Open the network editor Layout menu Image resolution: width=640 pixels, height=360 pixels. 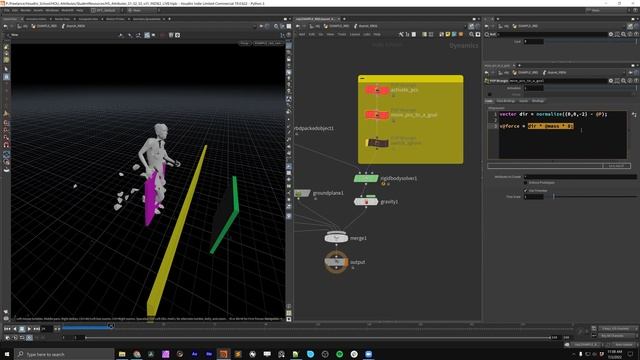355,35
